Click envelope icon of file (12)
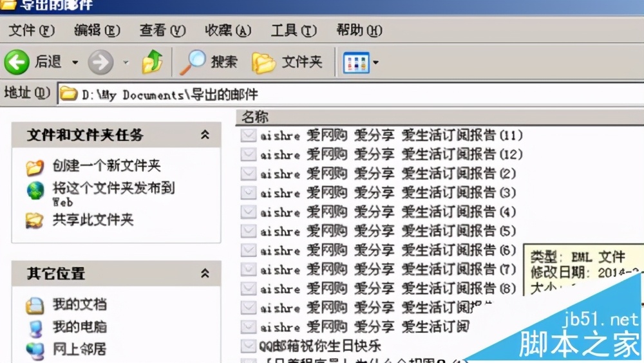The height and width of the screenshot is (363, 644). click(x=249, y=154)
